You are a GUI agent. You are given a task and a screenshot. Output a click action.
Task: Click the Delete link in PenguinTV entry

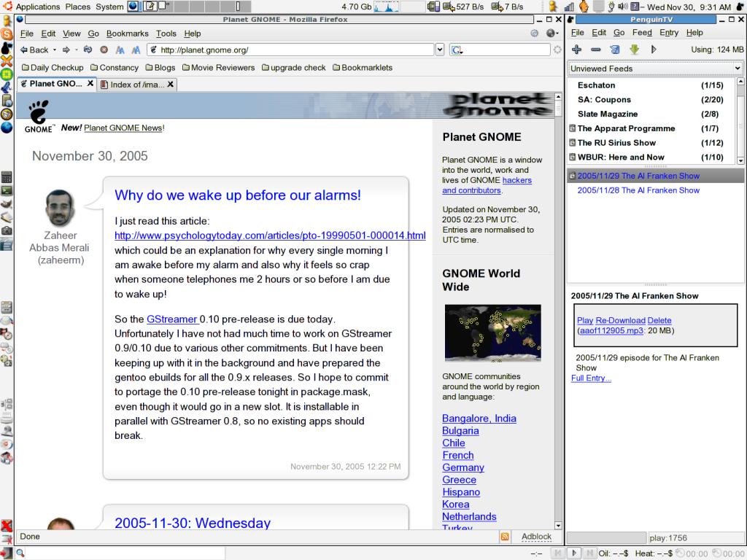659,321
